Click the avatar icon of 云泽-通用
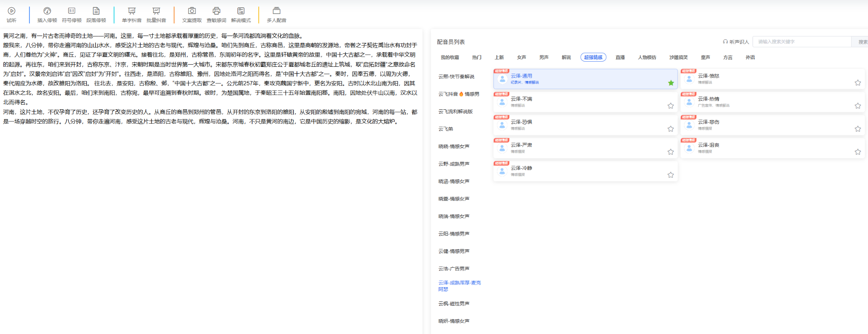The width and height of the screenshot is (868, 334). click(x=502, y=79)
